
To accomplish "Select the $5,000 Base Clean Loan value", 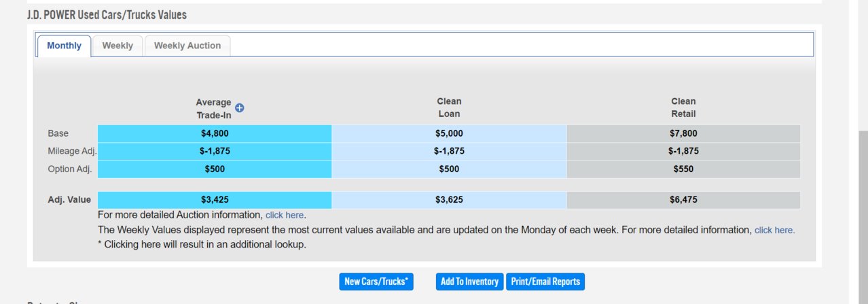I will (x=449, y=133).
